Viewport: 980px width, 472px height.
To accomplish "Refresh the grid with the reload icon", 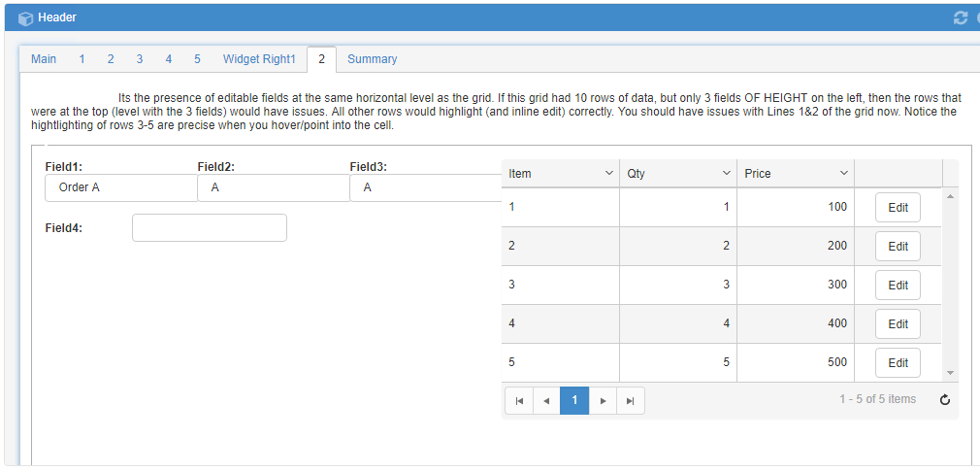I will coord(945,400).
